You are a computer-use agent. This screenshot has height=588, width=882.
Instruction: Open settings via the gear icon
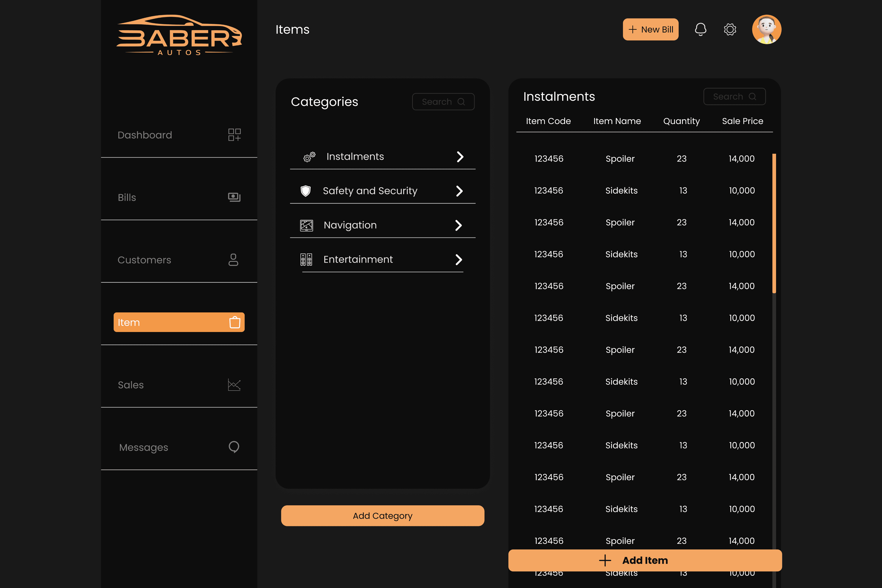[x=730, y=29]
